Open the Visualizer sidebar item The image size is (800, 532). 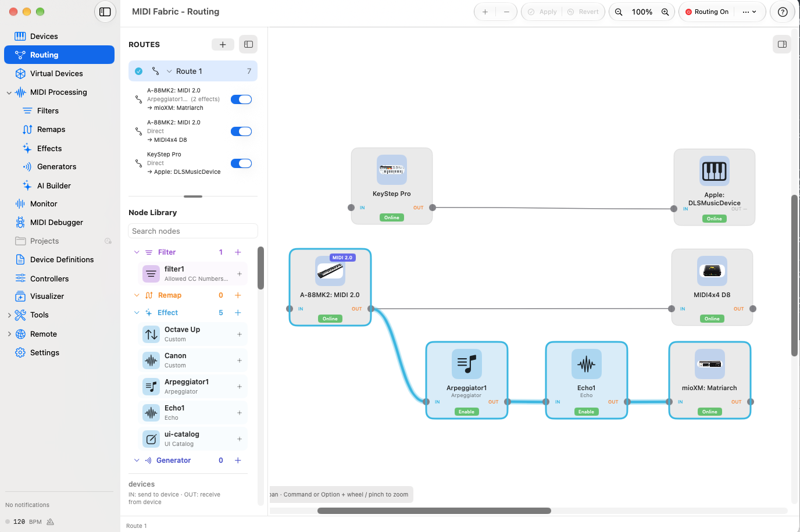[x=59, y=296]
